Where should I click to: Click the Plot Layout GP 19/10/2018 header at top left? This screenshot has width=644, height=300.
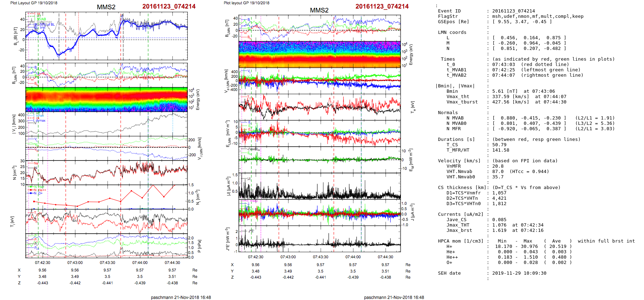point(34,3)
